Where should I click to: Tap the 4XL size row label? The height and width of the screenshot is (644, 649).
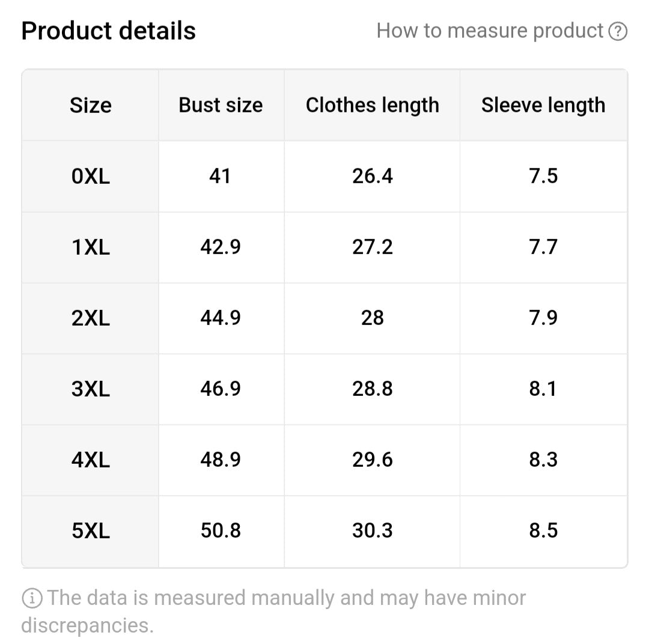click(91, 460)
